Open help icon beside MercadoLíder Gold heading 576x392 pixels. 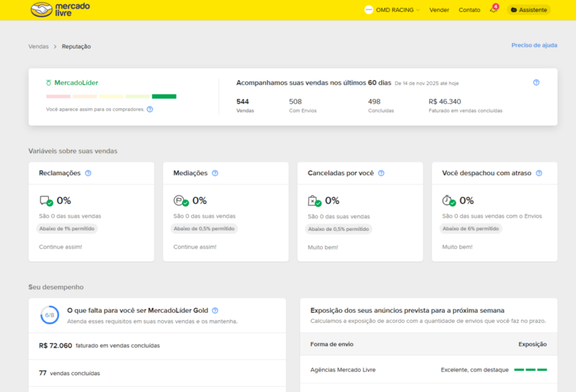[x=215, y=310]
